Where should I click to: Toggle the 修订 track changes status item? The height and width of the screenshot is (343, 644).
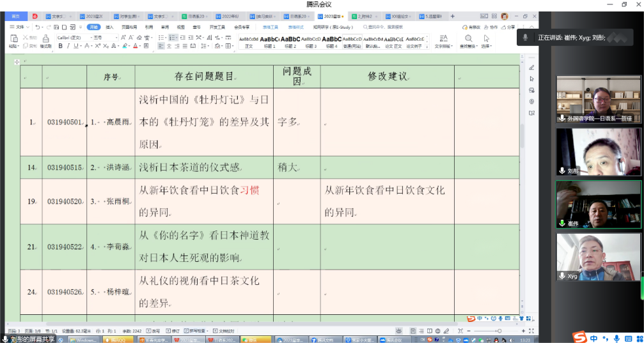173,331
